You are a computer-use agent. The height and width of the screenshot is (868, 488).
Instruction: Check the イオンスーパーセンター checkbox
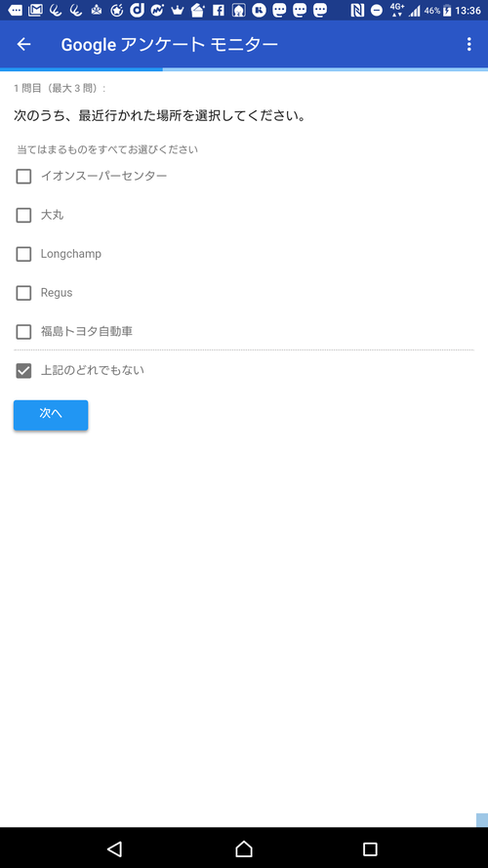click(23, 177)
